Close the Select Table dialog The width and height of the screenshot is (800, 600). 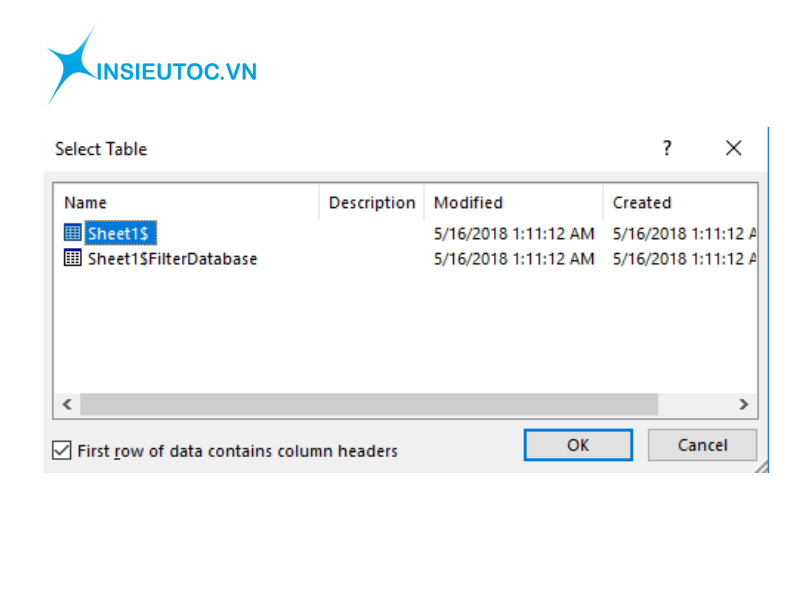pyautogui.click(x=733, y=148)
